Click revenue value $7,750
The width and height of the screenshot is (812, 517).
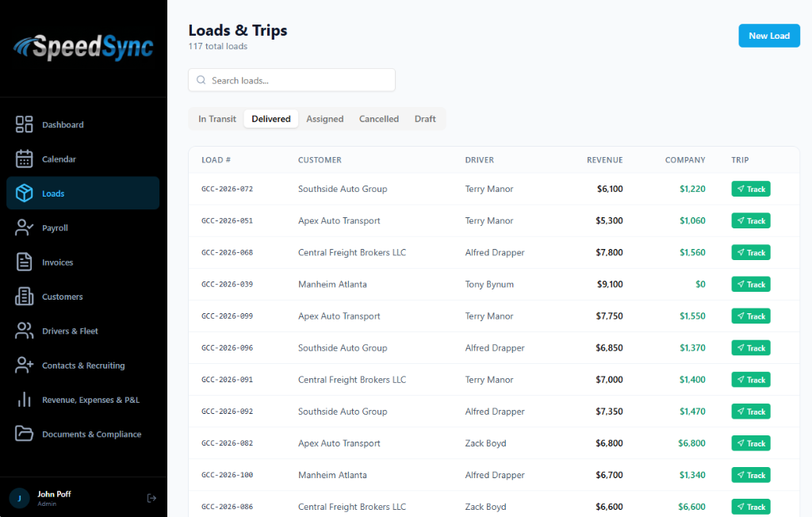[x=609, y=316]
